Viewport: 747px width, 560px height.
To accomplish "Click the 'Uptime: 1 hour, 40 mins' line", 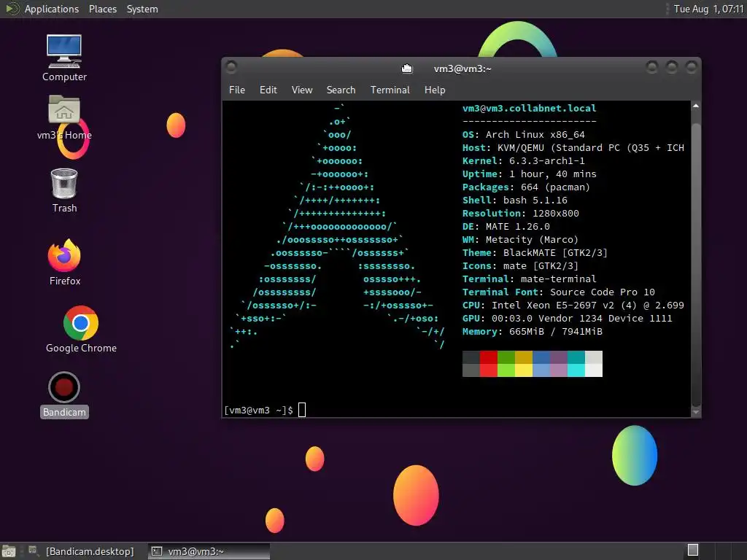I will (x=530, y=174).
